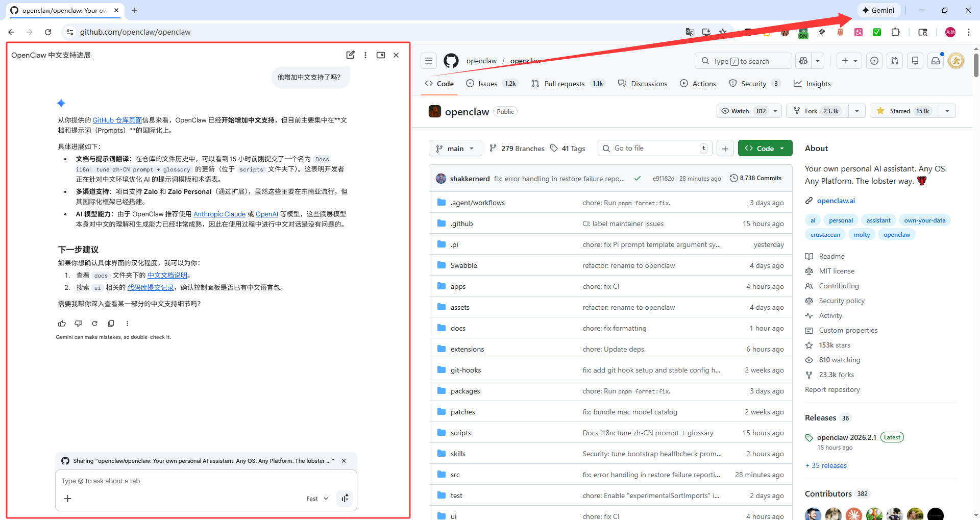The height and width of the screenshot is (520, 980).
Task: Regenerate the Gemini response with the retry icon
Action: (x=94, y=324)
